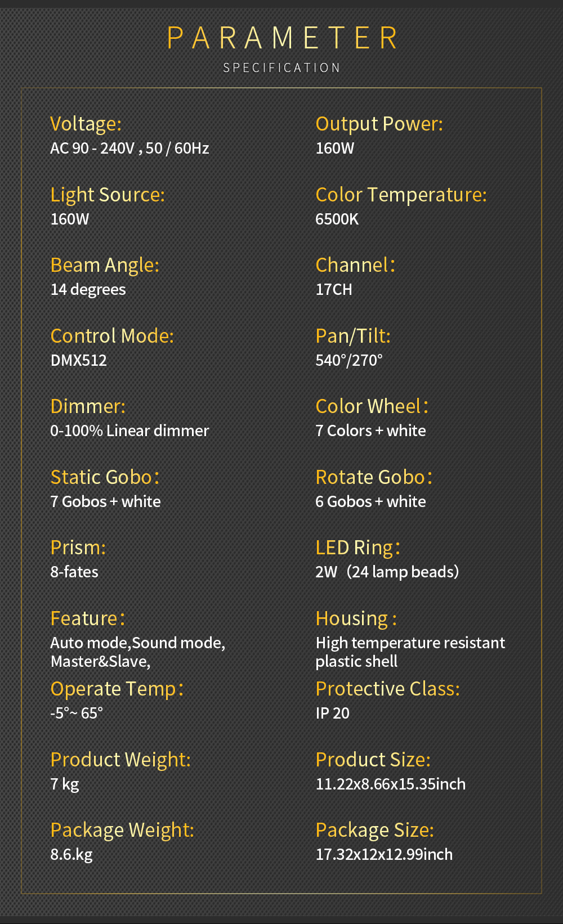Select the Pan/Tilt label
Image resolution: width=563 pixels, height=924 pixels.
coord(353,337)
